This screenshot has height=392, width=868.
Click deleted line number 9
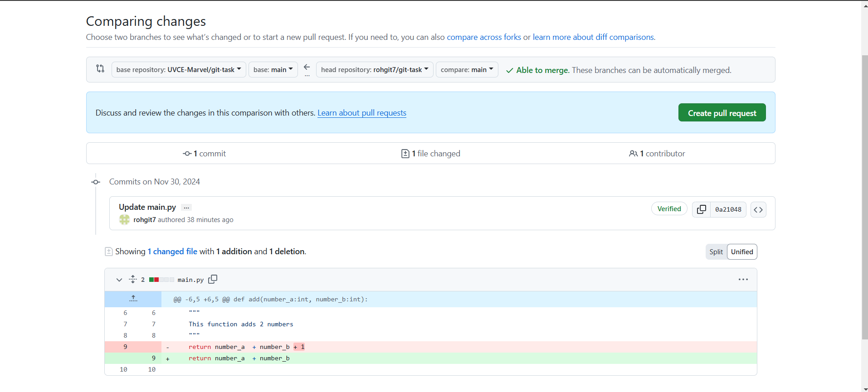pyautogui.click(x=125, y=347)
